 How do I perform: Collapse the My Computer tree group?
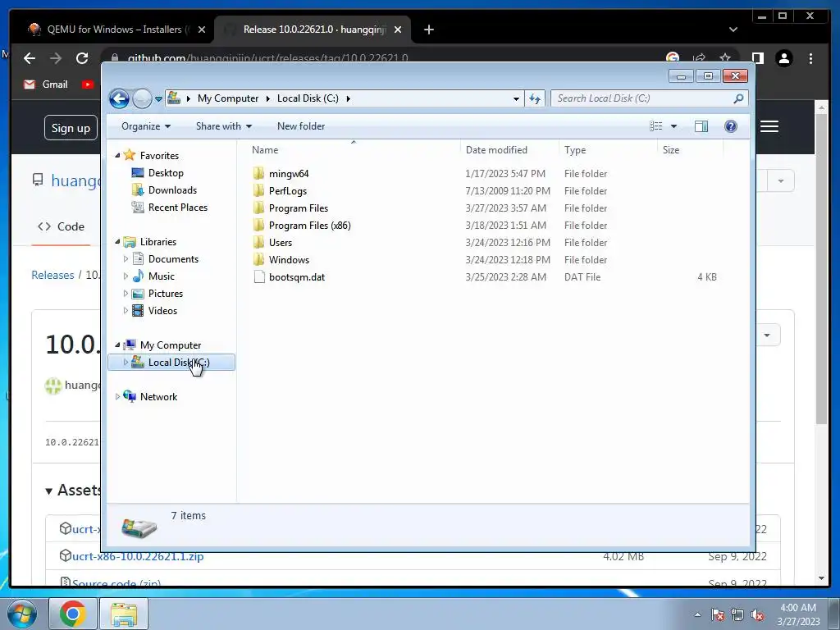(x=117, y=345)
